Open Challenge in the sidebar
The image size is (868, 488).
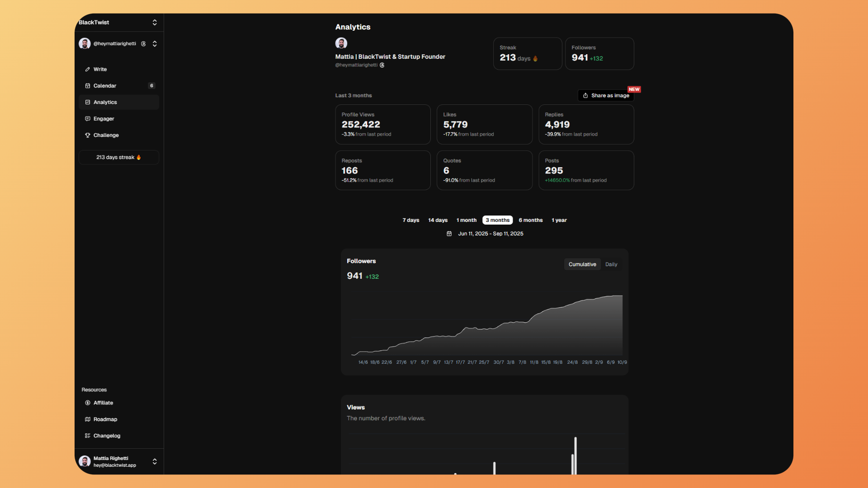pyautogui.click(x=119, y=136)
